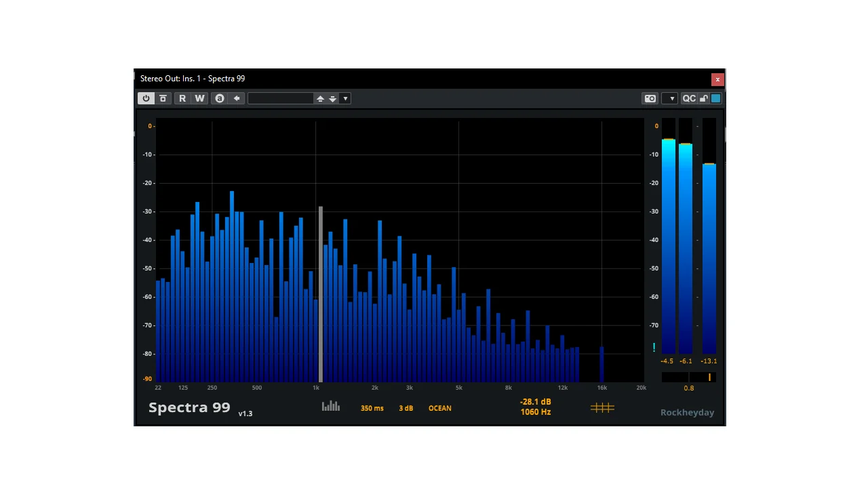The width and height of the screenshot is (868, 488).
Task: Click the -28.1 dB readout
Action: 536,402
